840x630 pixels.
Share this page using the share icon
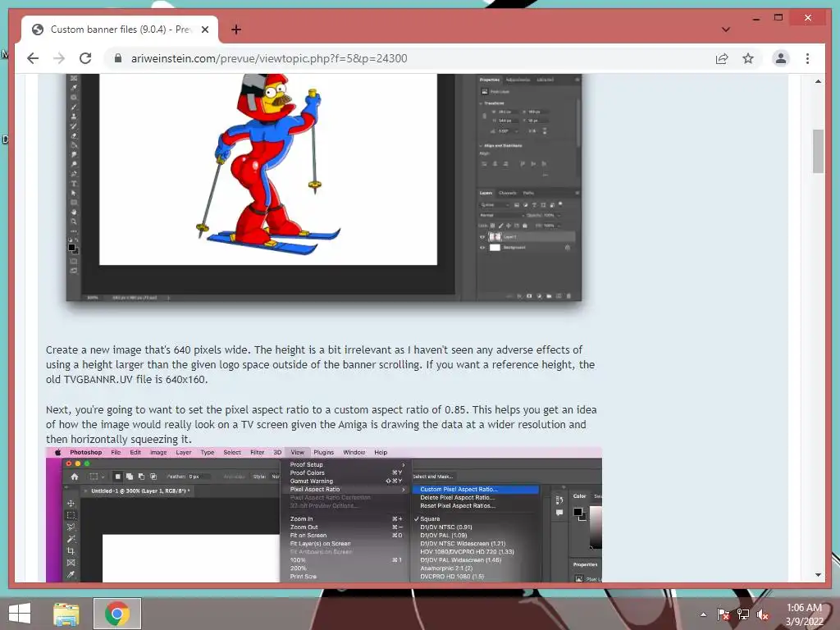tap(722, 58)
